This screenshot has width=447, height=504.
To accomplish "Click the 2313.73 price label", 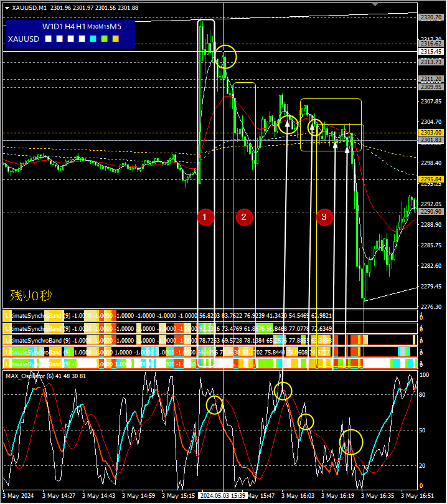I will (x=431, y=62).
